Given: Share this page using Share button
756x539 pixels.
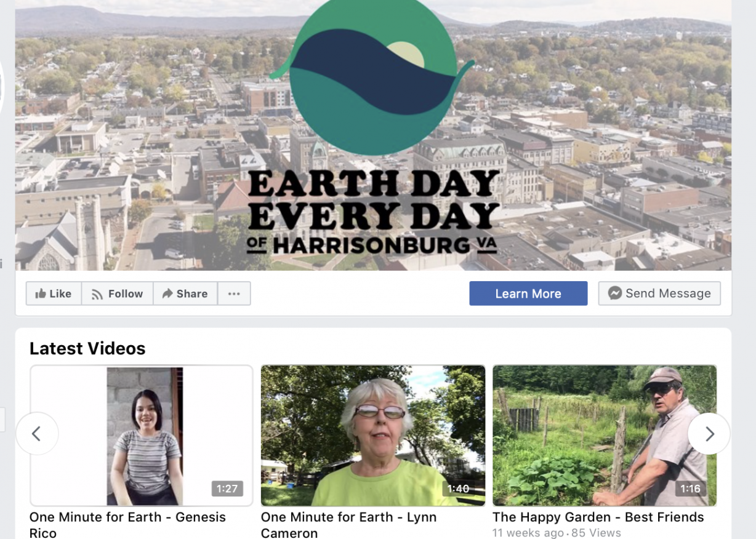Looking at the screenshot, I should 185,293.
